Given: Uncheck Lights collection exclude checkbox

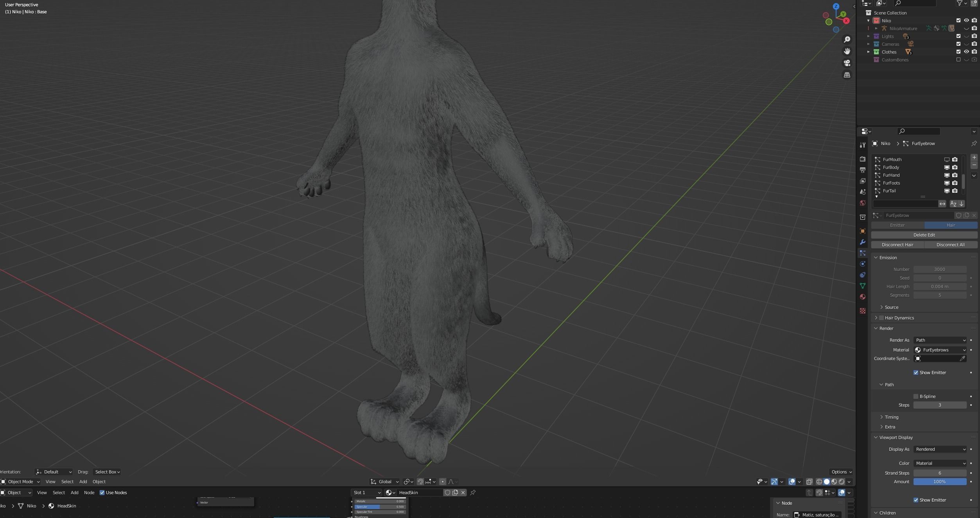Looking at the screenshot, I should click(958, 36).
